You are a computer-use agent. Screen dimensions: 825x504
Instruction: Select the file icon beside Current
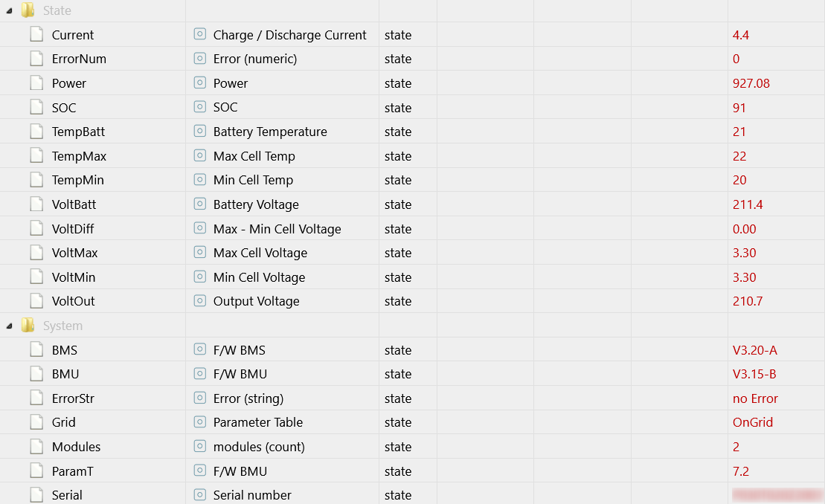point(36,35)
